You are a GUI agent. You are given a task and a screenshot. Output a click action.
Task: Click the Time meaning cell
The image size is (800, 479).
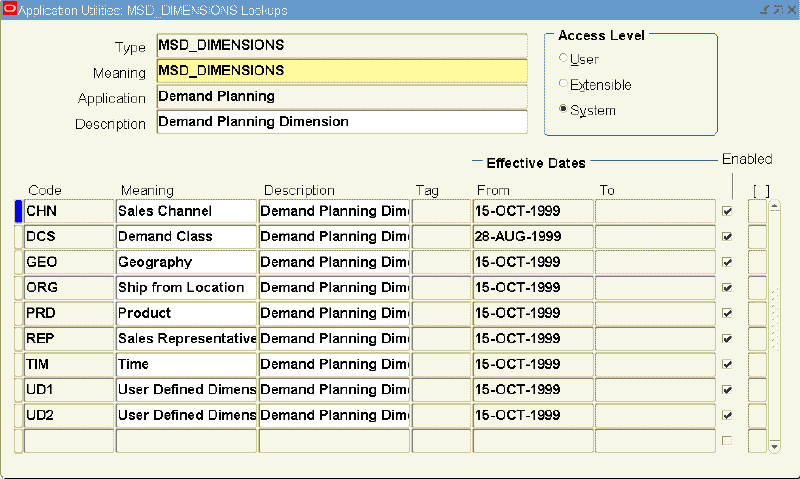(x=186, y=364)
